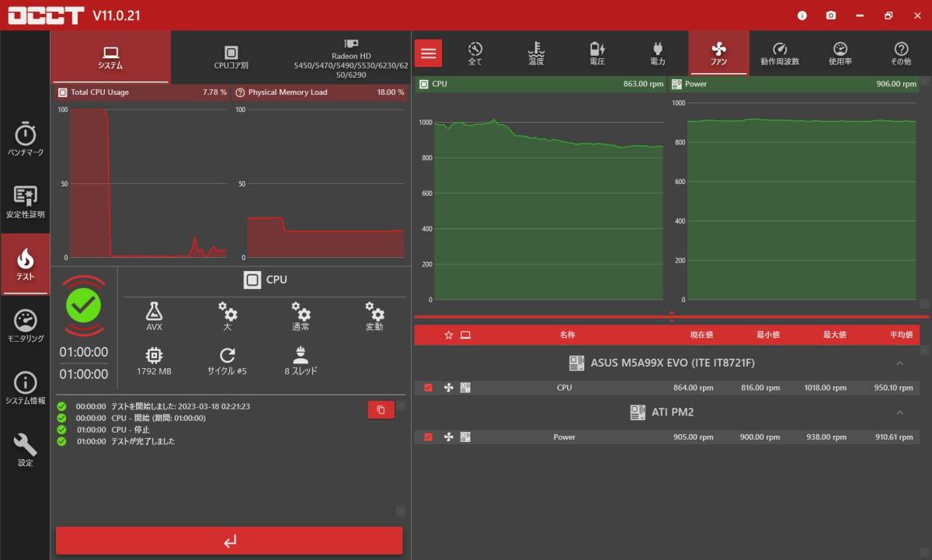
Task: Click the OCCT logo in title bar
Action: click(x=45, y=16)
